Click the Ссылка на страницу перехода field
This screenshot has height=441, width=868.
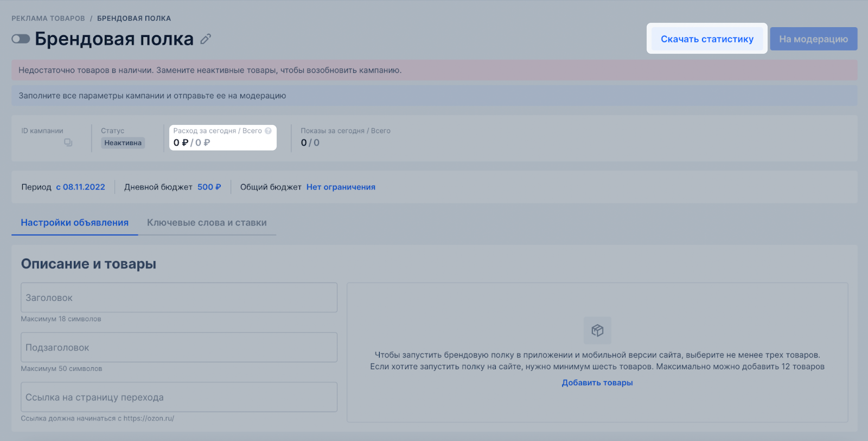coord(179,397)
